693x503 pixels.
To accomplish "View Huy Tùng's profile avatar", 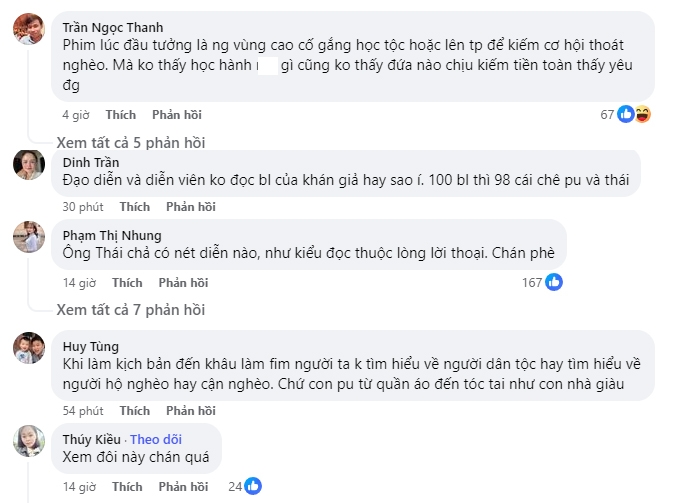I will [x=29, y=348].
